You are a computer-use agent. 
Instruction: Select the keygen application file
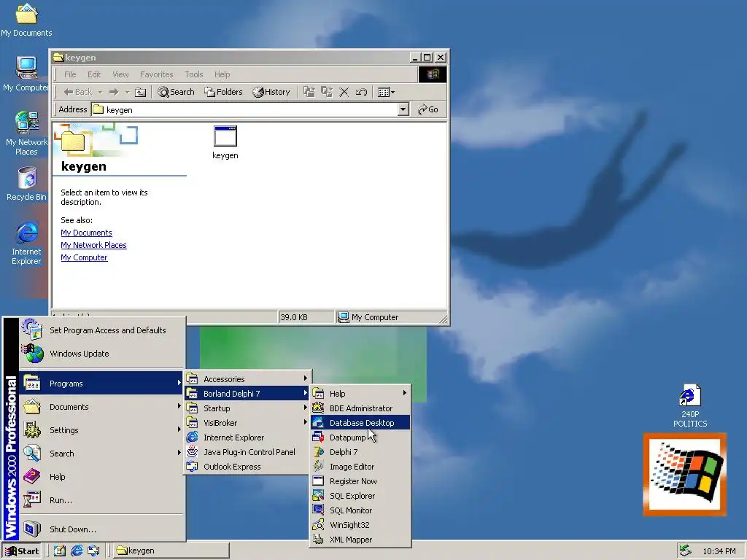[225, 142]
